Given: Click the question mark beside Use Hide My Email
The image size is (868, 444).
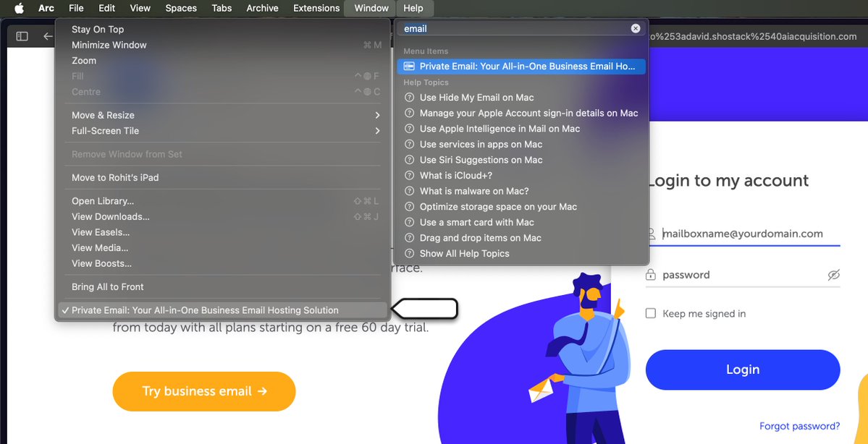Looking at the screenshot, I should coord(409,98).
